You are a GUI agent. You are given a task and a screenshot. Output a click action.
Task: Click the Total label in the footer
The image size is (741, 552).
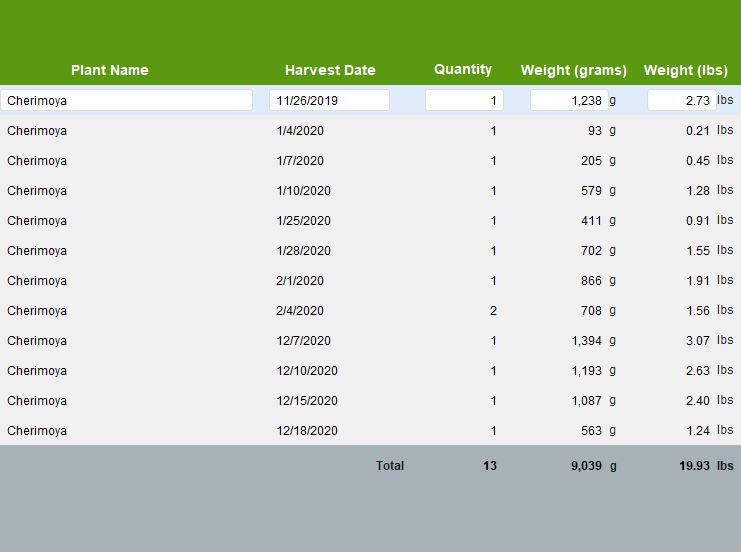pos(390,466)
